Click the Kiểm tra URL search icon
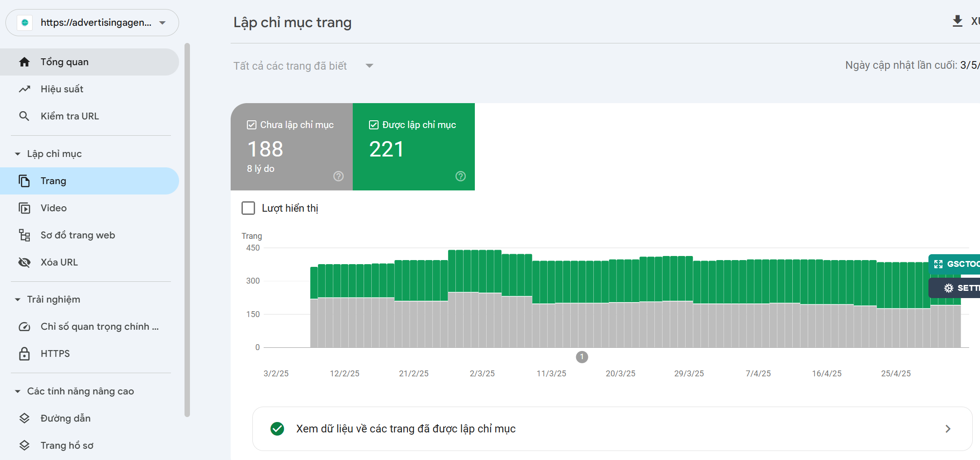Image resolution: width=980 pixels, height=460 pixels. [x=24, y=116]
